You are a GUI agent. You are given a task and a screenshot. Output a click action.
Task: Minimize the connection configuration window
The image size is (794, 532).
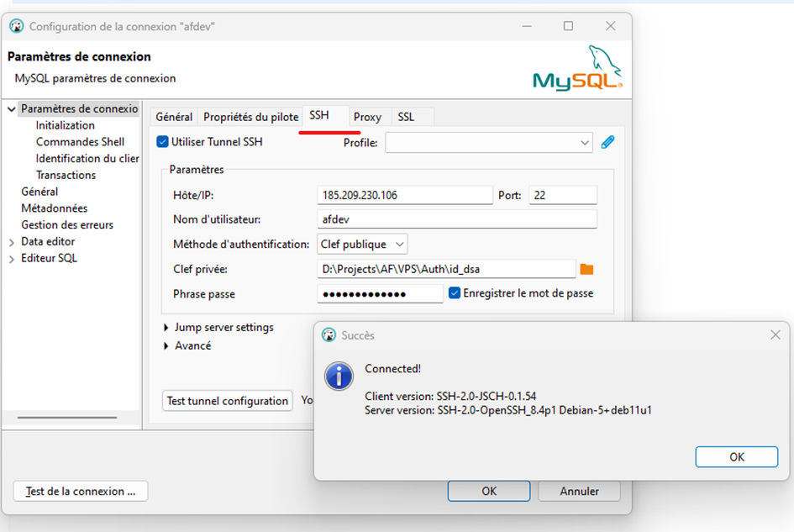[527, 26]
